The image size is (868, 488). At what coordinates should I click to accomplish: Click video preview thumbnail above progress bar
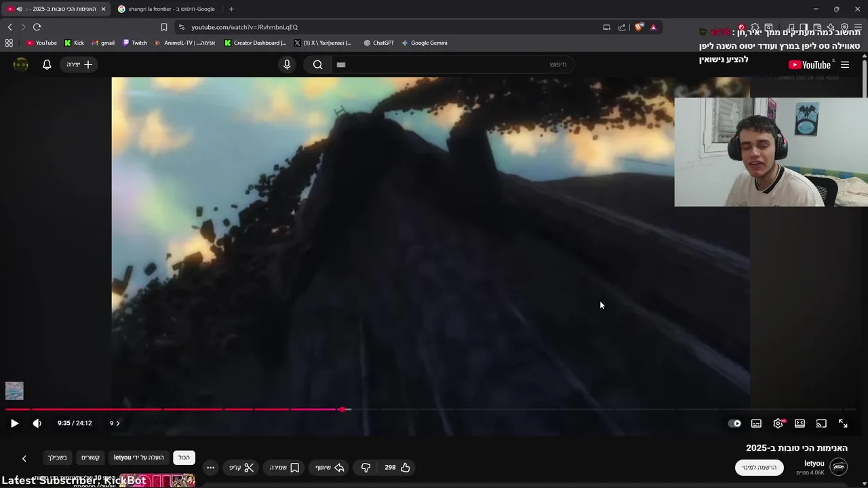(x=14, y=390)
